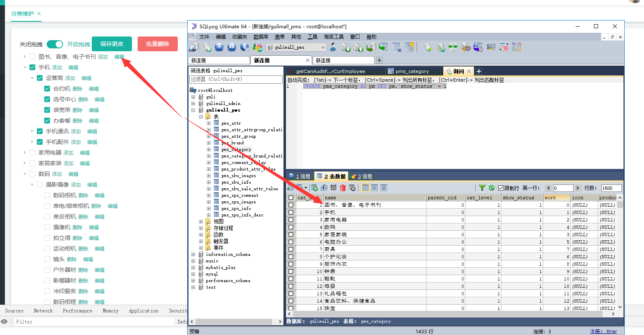Click the query builder table icon
Viewport: 644px width, 335px height.
[x=504, y=47]
